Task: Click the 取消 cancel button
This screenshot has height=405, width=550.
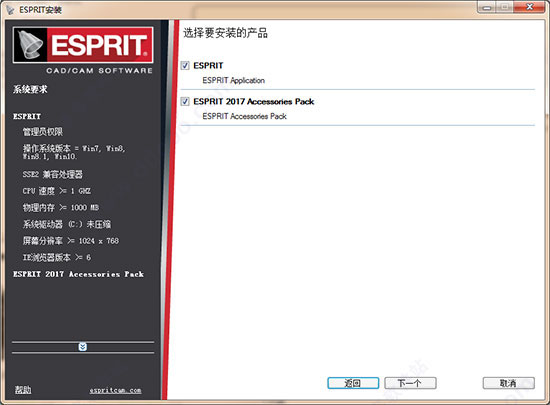Action: click(509, 383)
